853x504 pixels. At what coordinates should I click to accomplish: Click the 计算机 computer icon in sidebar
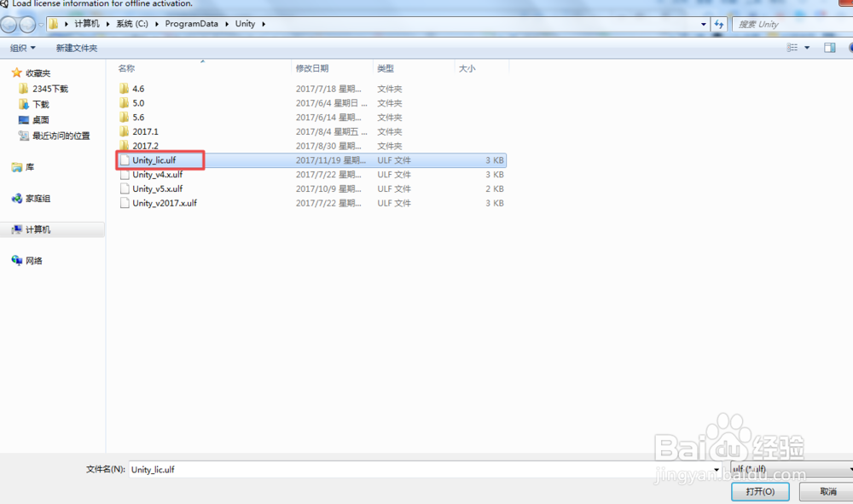pyautogui.click(x=17, y=229)
